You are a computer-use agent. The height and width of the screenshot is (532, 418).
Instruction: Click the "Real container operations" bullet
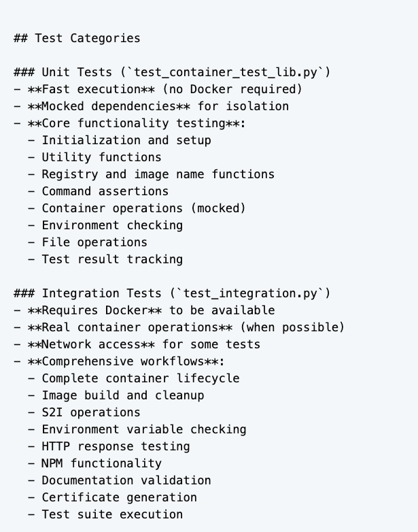(179, 327)
